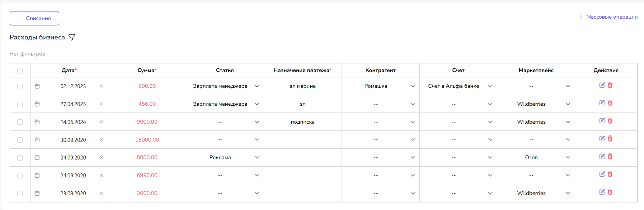
Task: Click trash icon in 23.09.2020 row
Action: click(610, 192)
